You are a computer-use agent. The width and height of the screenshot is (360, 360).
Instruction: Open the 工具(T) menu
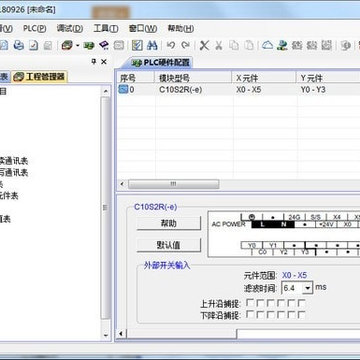pos(106,28)
